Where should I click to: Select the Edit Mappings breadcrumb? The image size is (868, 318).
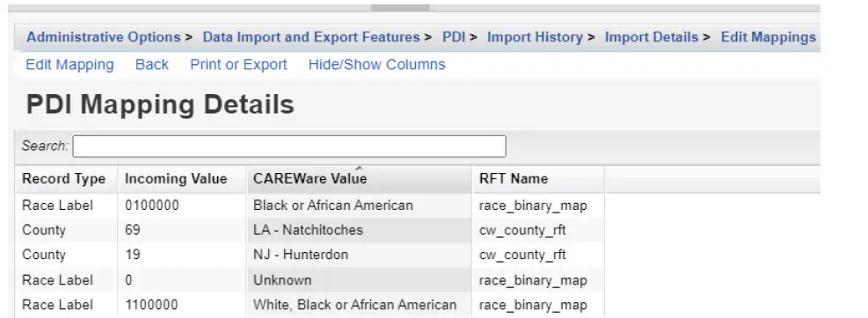[769, 37]
